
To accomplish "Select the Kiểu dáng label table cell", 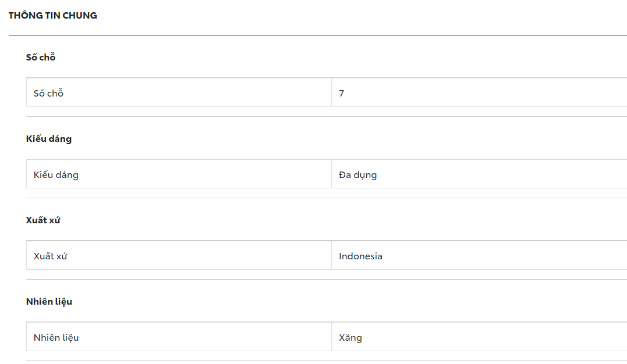I will tap(178, 174).
